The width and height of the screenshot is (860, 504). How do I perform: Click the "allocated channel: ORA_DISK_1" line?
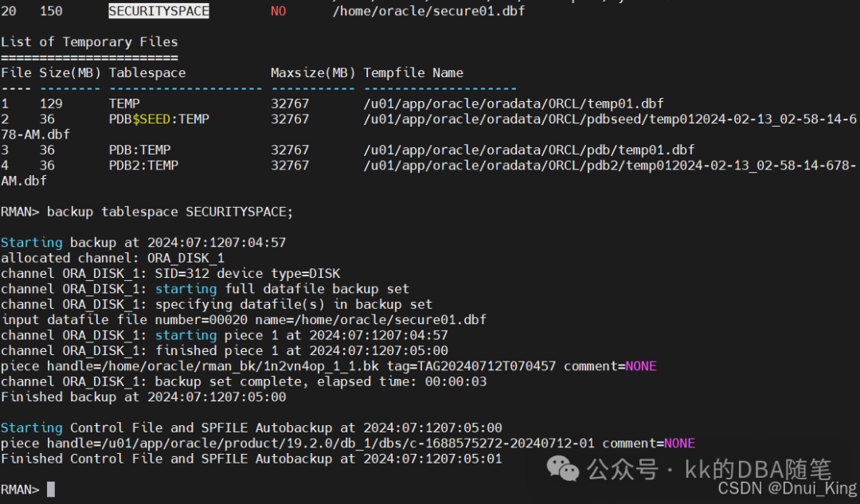[112, 258]
